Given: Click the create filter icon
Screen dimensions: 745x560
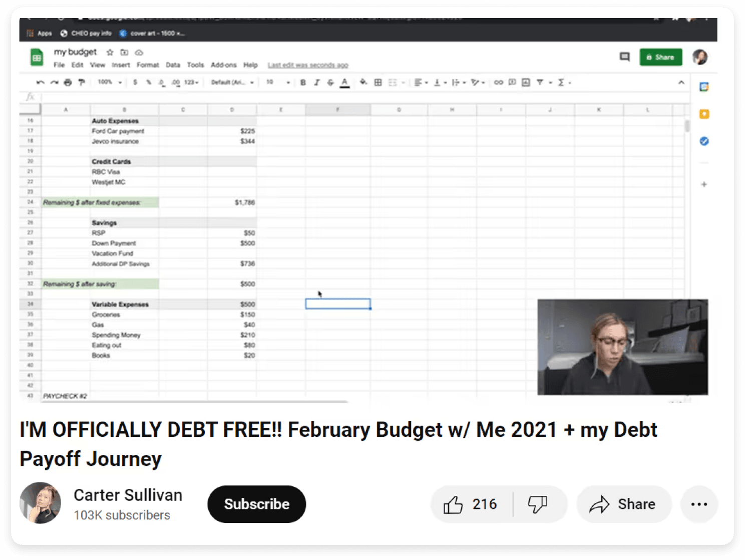Looking at the screenshot, I should click(x=540, y=82).
